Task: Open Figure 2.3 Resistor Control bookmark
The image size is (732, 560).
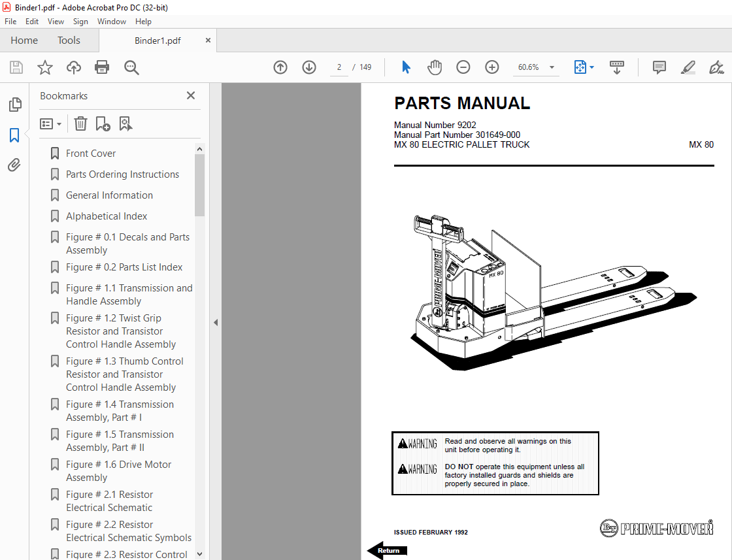Action: [127, 554]
